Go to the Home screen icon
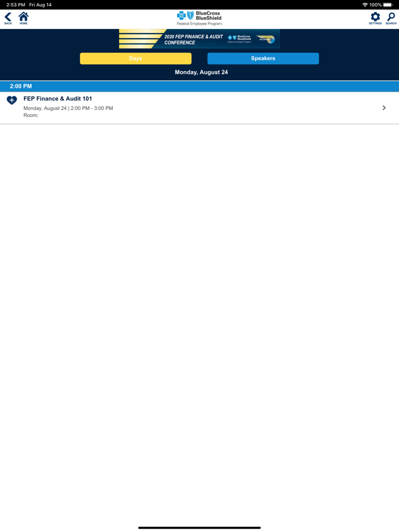The image size is (399, 532). tap(23, 18)
